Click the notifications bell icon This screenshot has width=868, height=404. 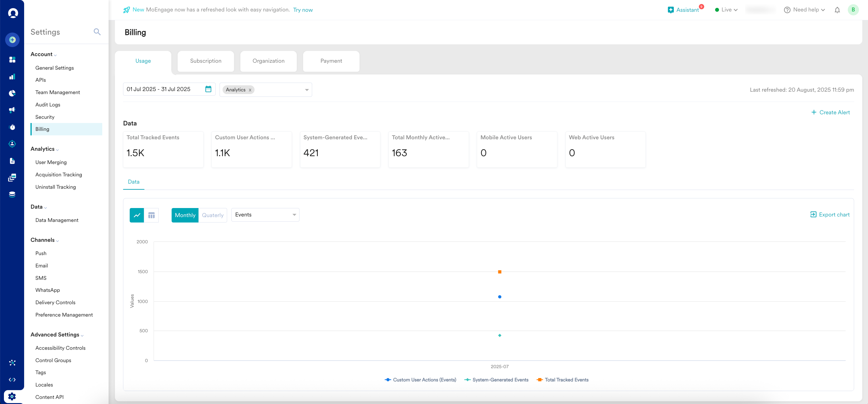click(x=837, y=10)
